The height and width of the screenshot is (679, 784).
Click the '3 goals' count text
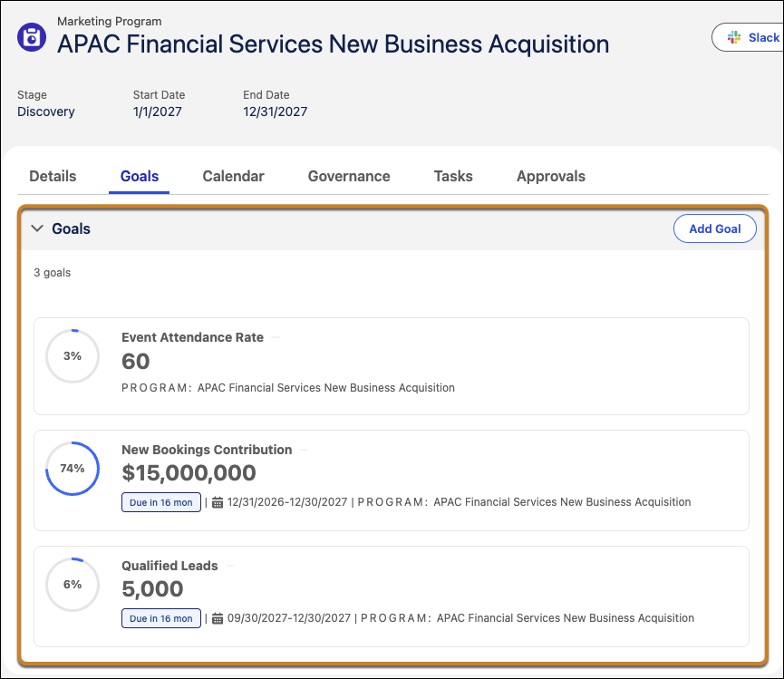(52, 273)
